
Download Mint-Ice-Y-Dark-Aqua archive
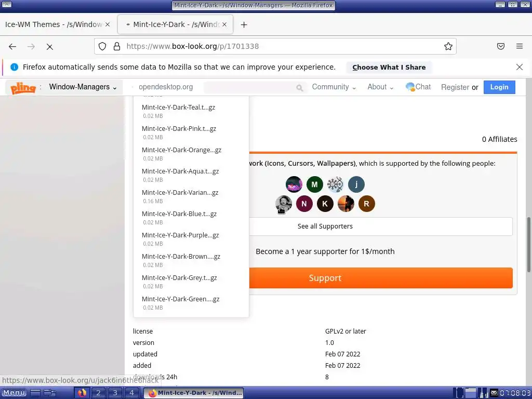pos(180,171)
